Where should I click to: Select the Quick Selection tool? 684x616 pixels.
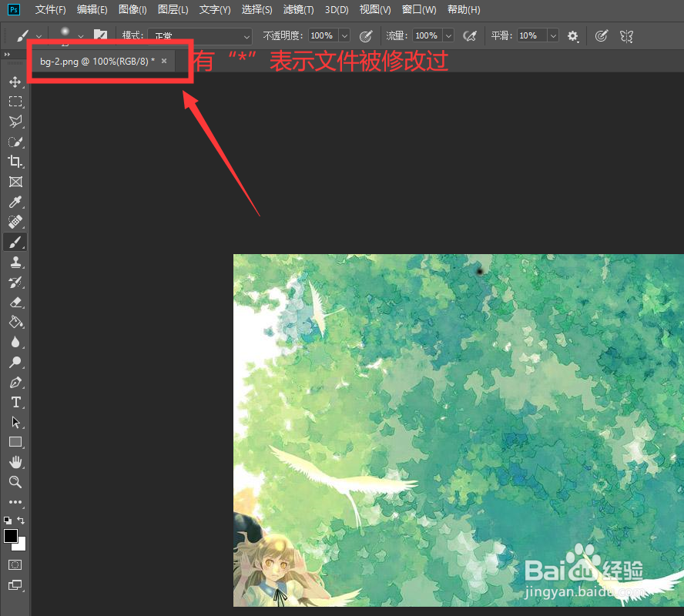pyautogui.click(x=15, y=142)
